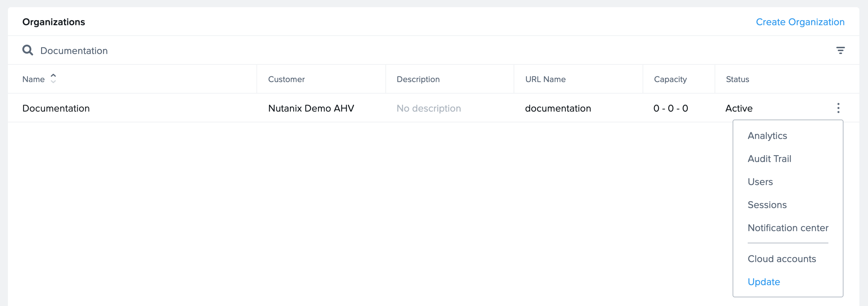The height and width of the screenshot is (306, 868).
Task: Click Update in the actions menu
Action: (x=764, y=282)
